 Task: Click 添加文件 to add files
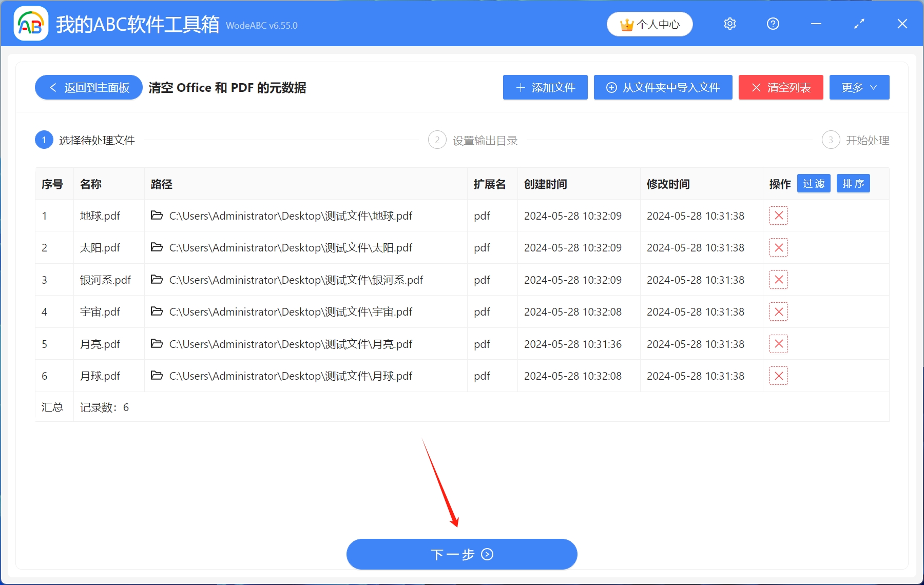[545, 87]
